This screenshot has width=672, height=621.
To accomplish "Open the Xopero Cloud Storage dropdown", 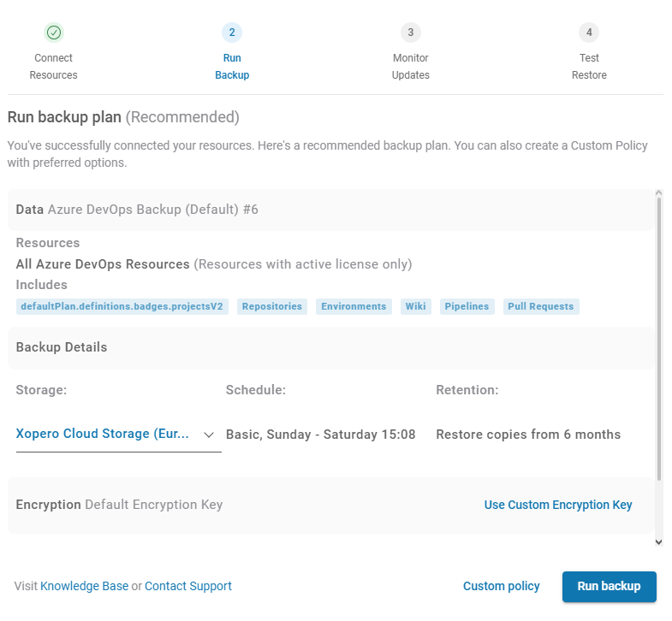I will pyautogui.click(x=104, y=435).
